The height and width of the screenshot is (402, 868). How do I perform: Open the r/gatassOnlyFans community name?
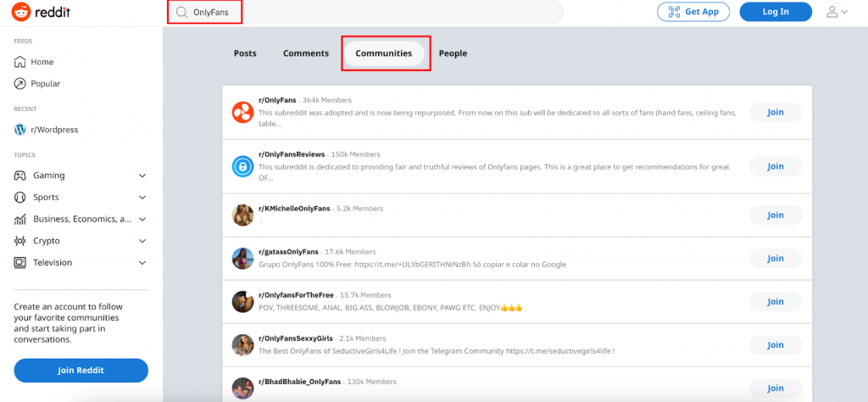click(x=288, y=252)
